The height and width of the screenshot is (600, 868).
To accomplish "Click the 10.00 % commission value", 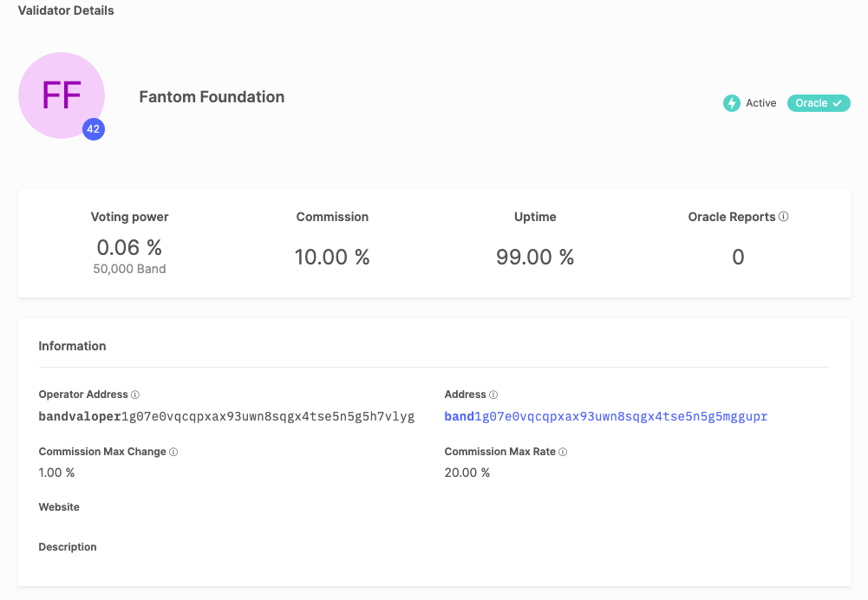I will pyautogui.click(x=332, y=257).
